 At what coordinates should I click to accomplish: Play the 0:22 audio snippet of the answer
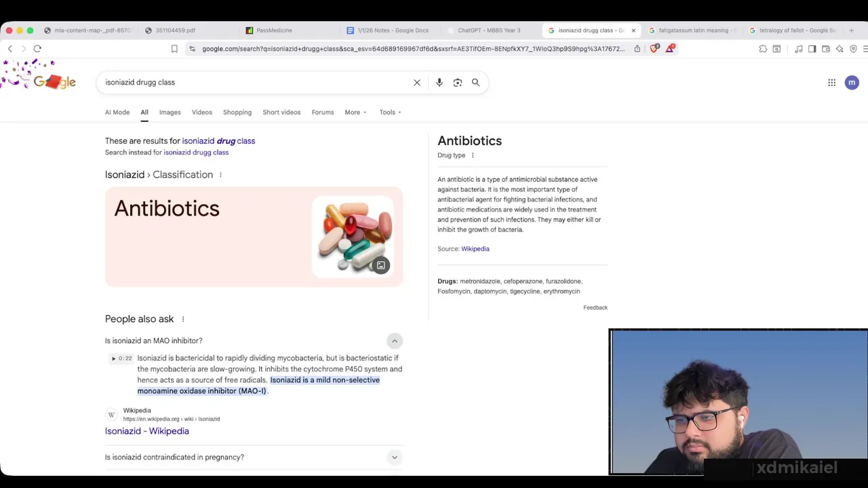(x=122, y=359)
